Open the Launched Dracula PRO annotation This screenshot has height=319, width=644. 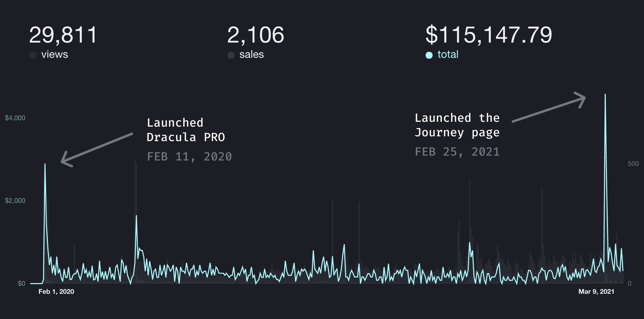tap(186, 130)
